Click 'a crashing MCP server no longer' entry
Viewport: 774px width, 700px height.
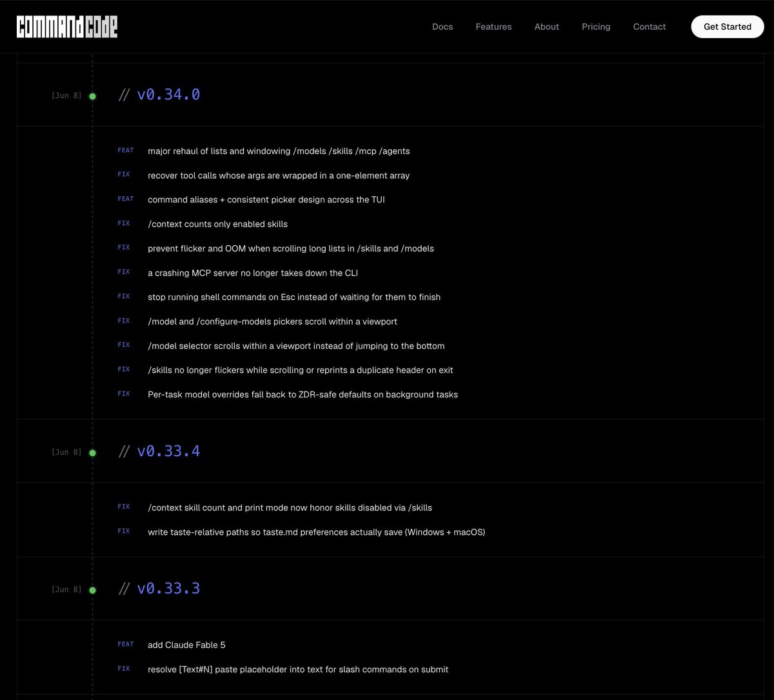tap(253, 273)
